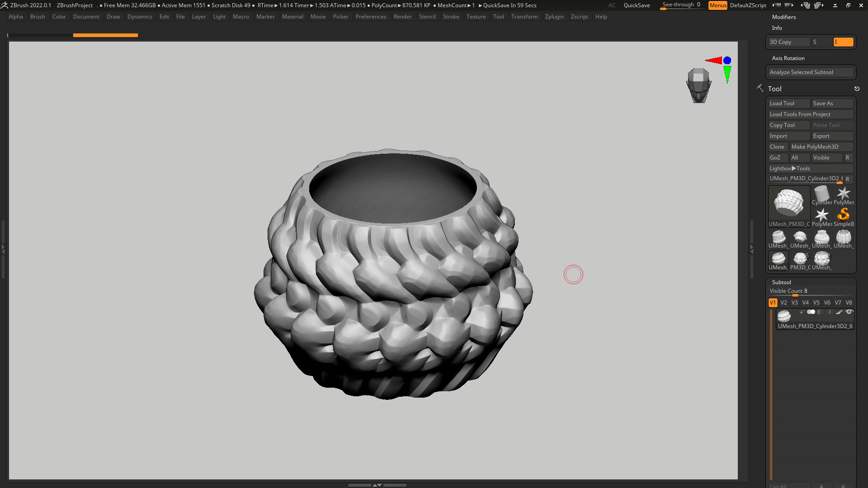Collapse the Tool palette header
Viewport: 868px width, 488px height.
click(774, 89)
